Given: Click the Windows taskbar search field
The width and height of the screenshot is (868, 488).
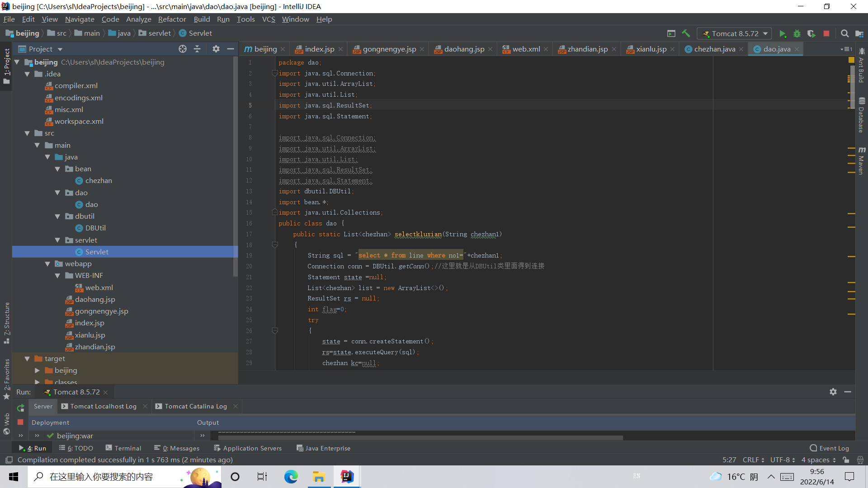Looking at the screenshot, I should (101, 477).
